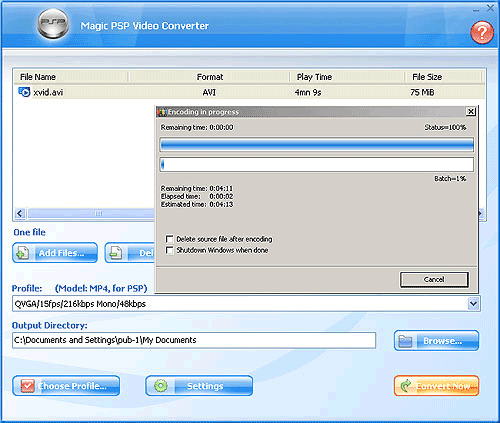Close the Magic PSP Video Converter window
This screenshot has width=500, height=423.
[x=490, y=8]
